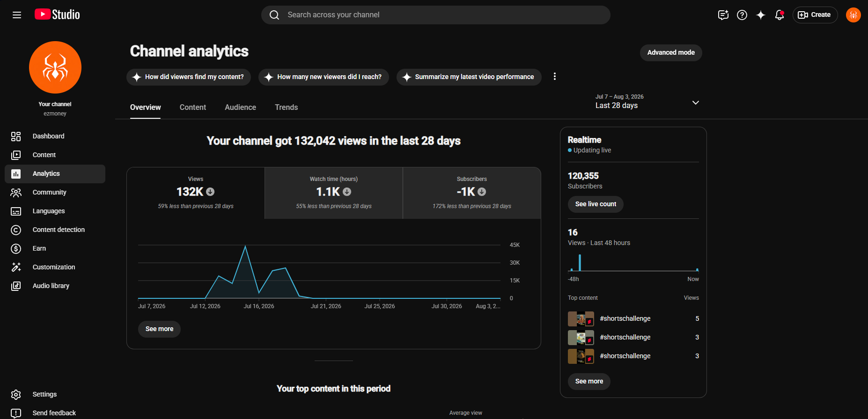This screenshot has height=419, width=868.
Task: Expand the Last 28 days date range dropdown
Action: pos(647,101)
